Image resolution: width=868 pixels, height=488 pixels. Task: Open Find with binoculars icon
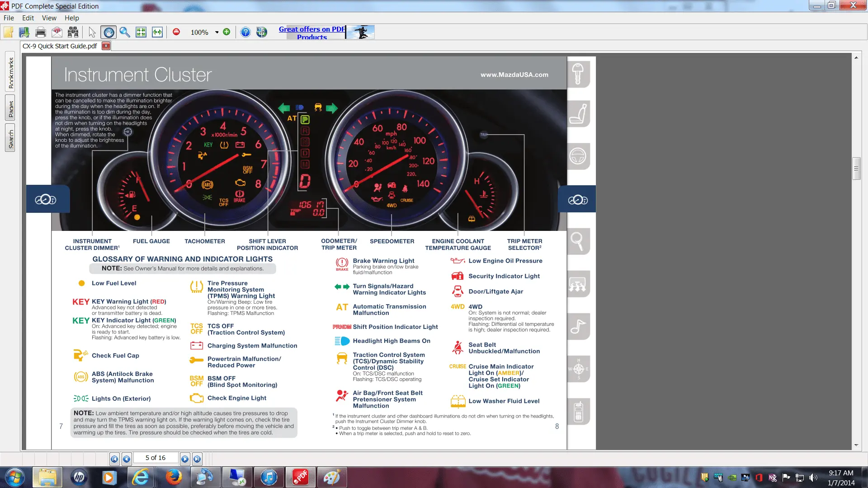tap(73, 32)
